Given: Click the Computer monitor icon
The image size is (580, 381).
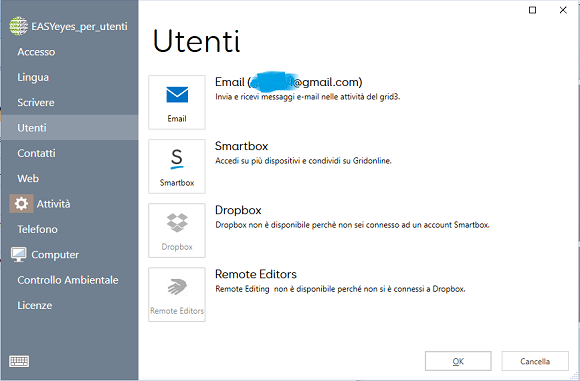Looking at the screenshot, I should coord(18,254).
